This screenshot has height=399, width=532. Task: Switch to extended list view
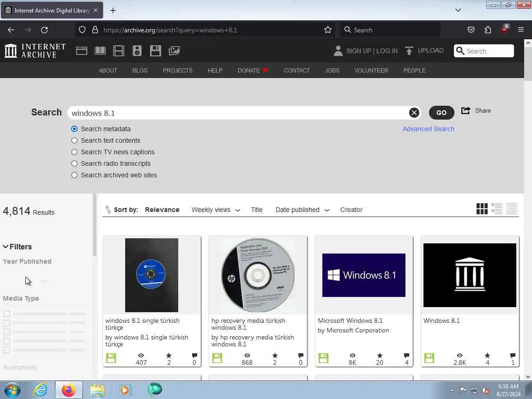click(497, 209)
